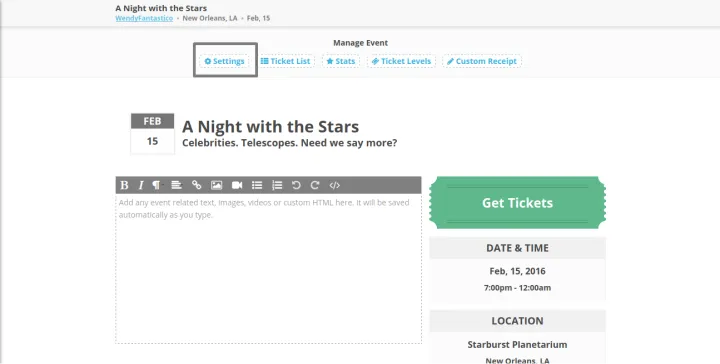Create a numbered list

[x=277, y=185]
